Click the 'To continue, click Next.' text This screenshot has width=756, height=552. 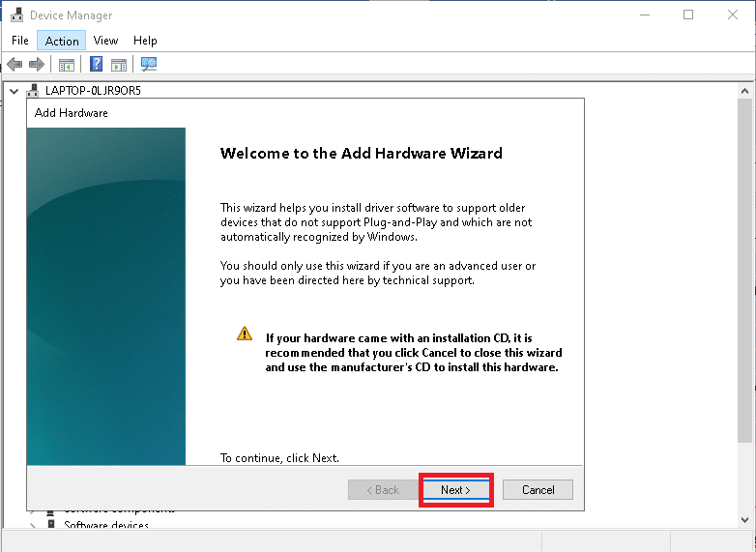pos(279,457)
